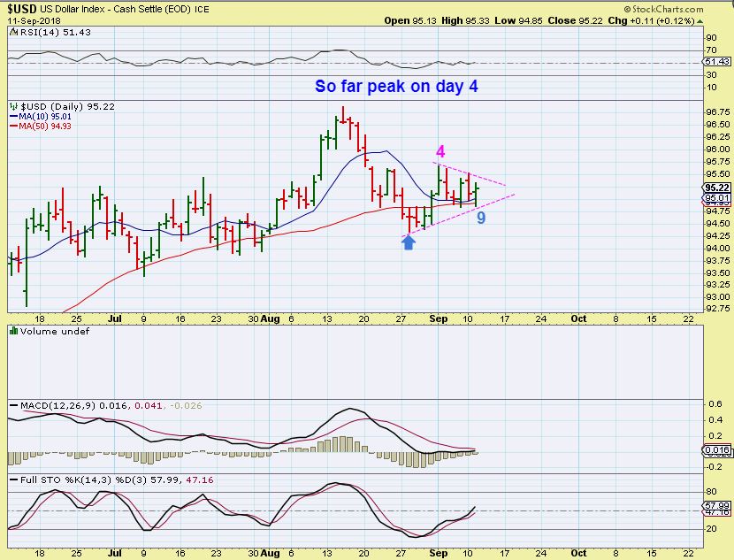Click the $USD ticker symbol title

click(x=22, y=9)
